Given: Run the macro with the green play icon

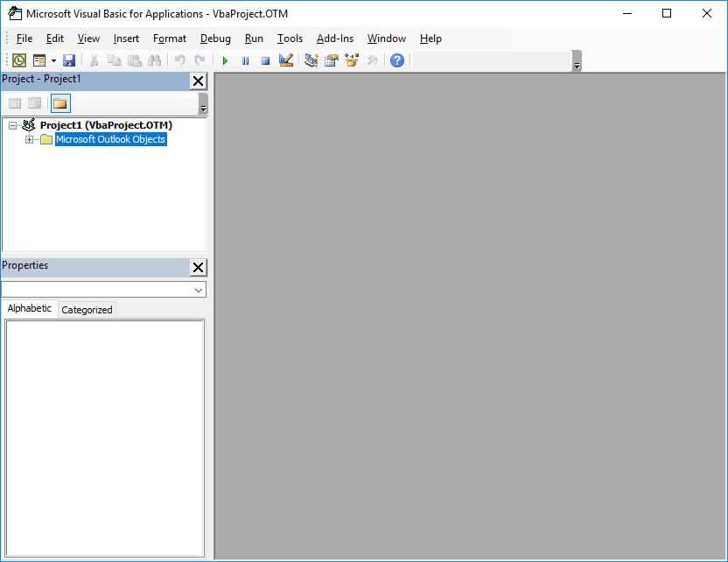Looking at the screenshot, I should click(225, 60).
